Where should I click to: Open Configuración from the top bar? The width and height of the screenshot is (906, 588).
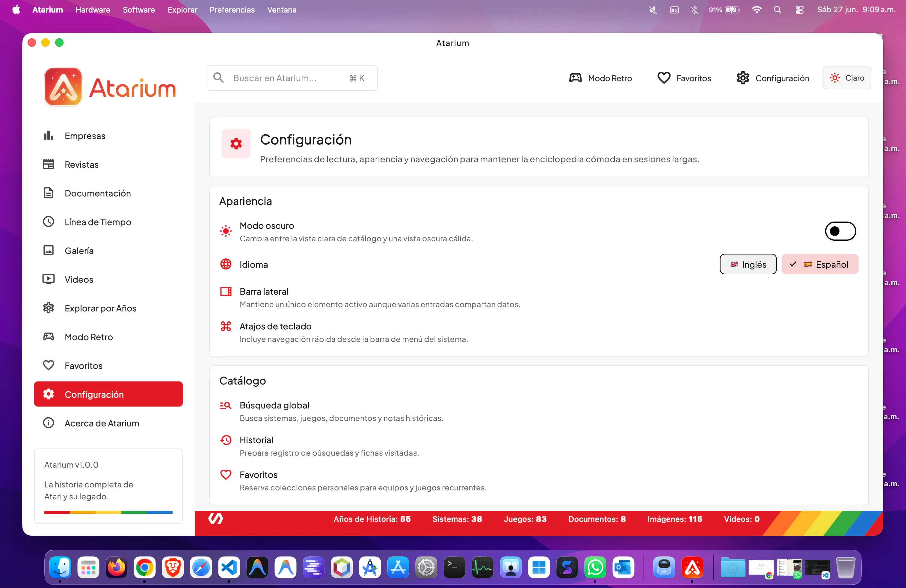pos(772,78)
